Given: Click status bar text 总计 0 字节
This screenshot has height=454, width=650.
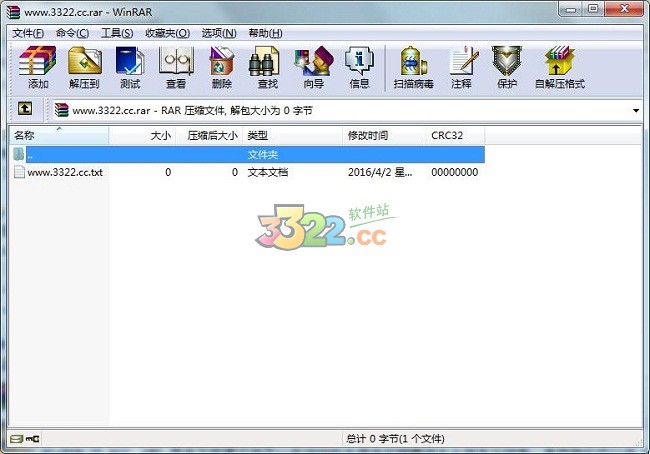Looking at the screenshot, I should (x=395, y=439).
